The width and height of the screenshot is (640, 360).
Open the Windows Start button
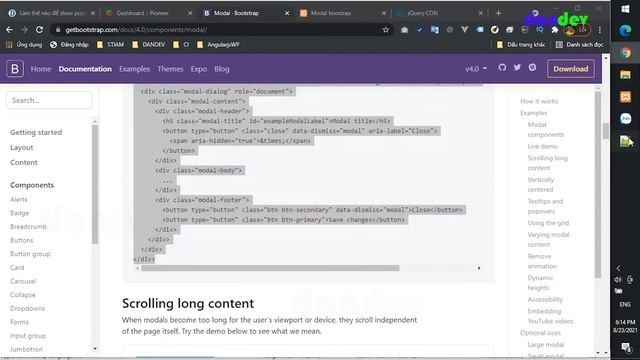point(625,9)
